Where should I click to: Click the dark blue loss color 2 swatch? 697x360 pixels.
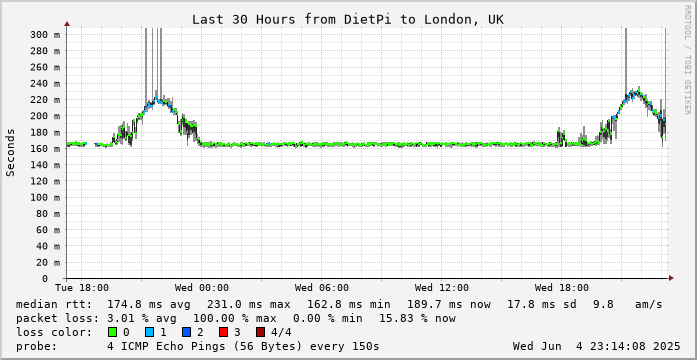(x=186, y=332)
